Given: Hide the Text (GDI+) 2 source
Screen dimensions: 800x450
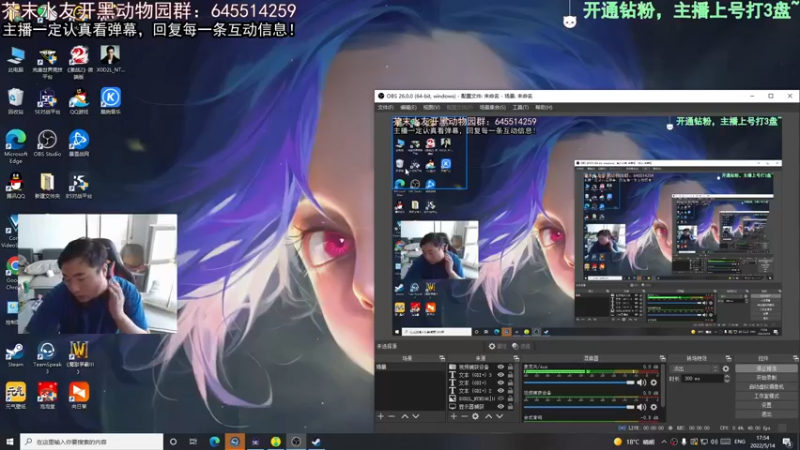Looking at the screenshot, I should click(501, 391).
